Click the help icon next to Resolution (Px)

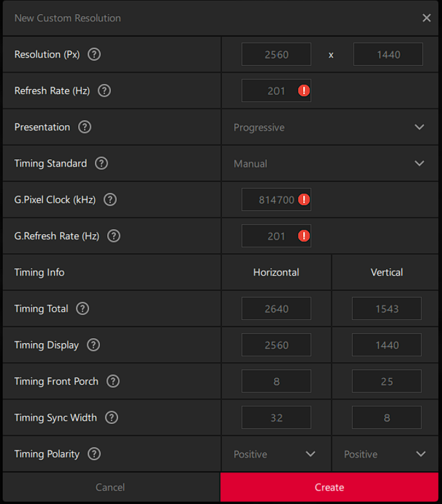pos(94,54)
